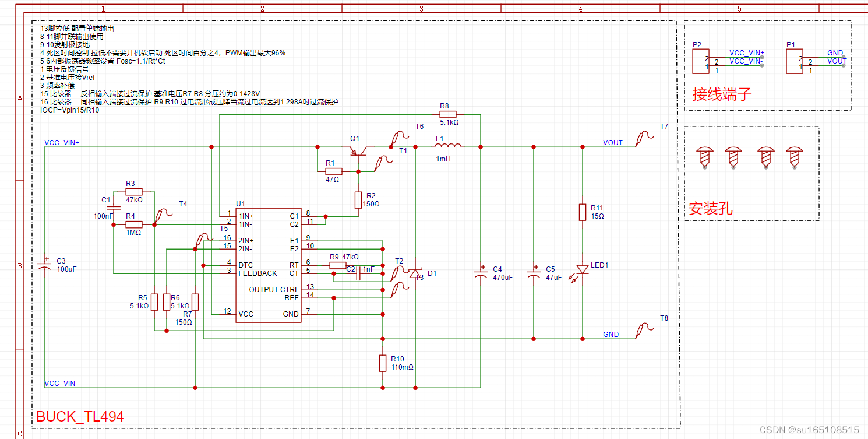Image resolution: width=868 pixels, height=439 pixels.
Task: Click the DTC pin label on U1
Action: pyautogui.click(x=245, y=265)
